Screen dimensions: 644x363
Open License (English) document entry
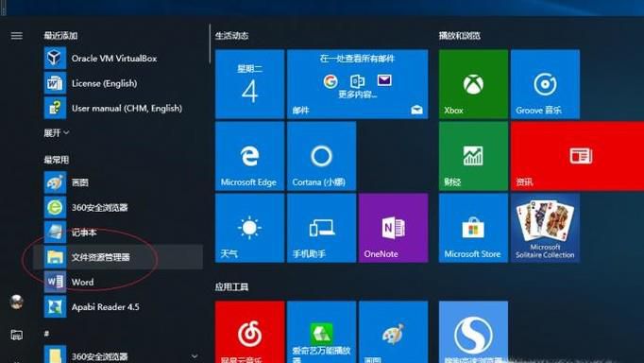[x=123, y=83]
